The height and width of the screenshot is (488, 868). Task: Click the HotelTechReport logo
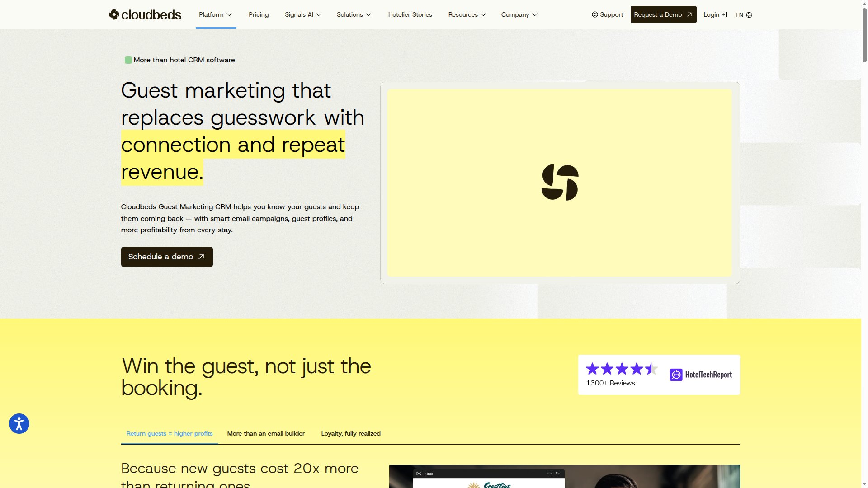click(701, 374)
